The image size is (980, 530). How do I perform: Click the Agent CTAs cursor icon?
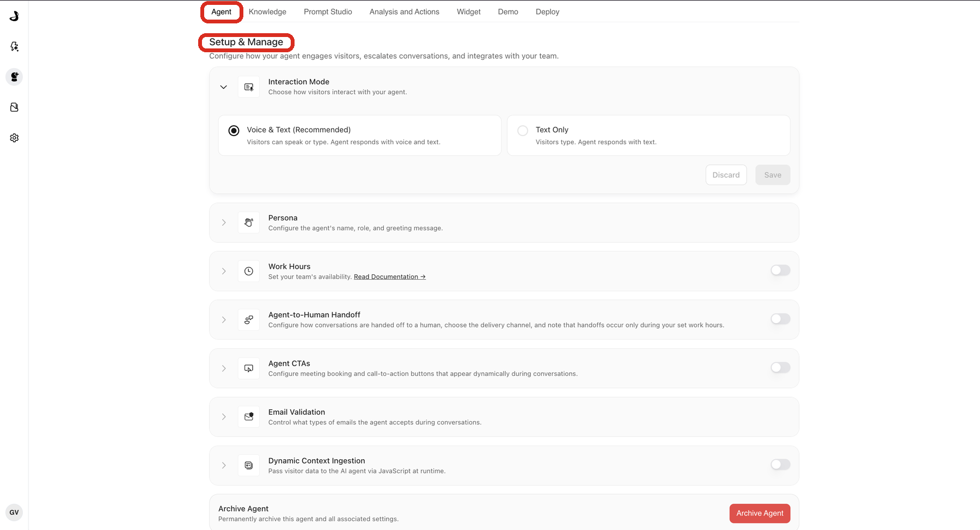[249, 368]
